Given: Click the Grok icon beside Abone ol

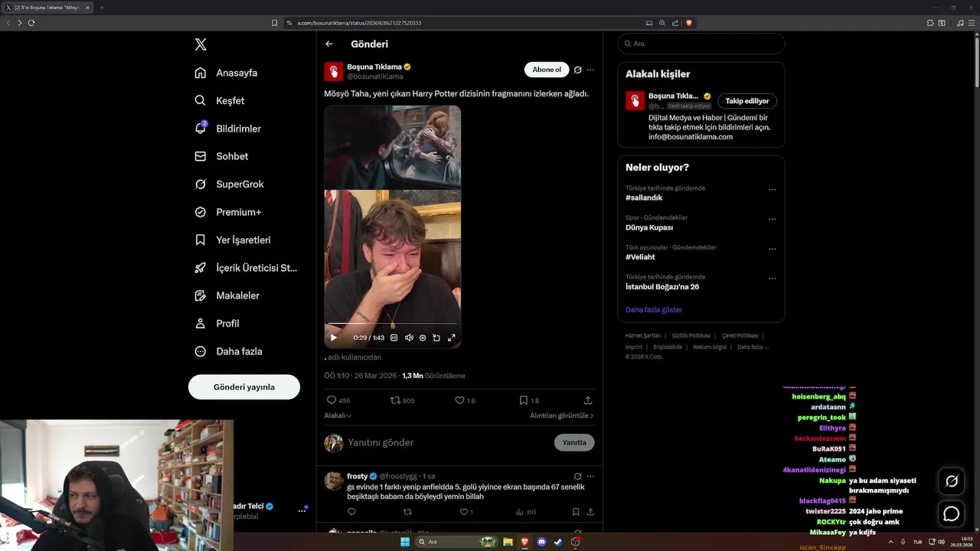Looking at the screenshot, I should pyautogui.click(x=578, y=70).
